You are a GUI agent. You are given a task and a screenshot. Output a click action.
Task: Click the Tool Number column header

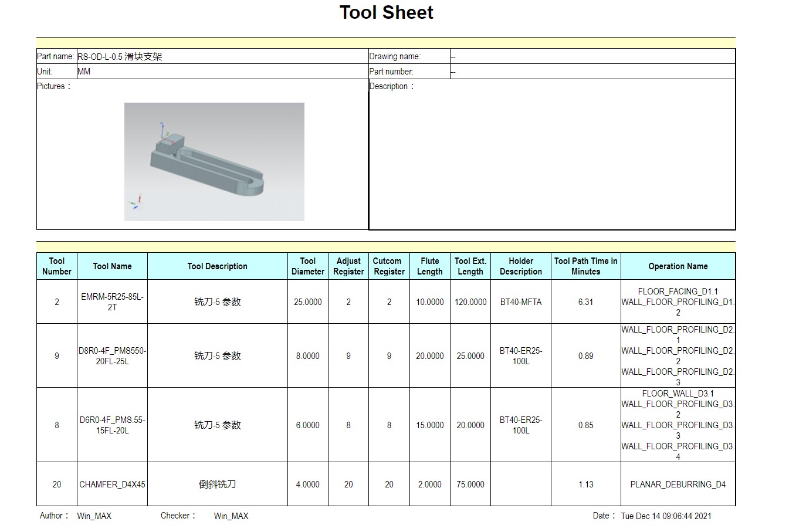57,266
